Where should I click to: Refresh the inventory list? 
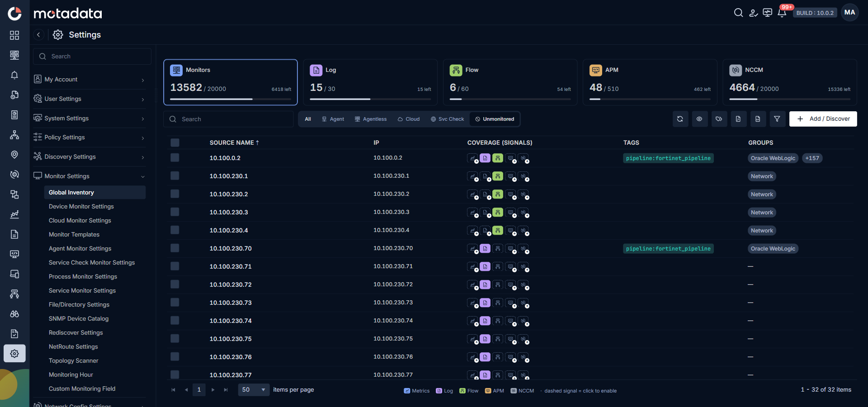click(x=680, y=119)
